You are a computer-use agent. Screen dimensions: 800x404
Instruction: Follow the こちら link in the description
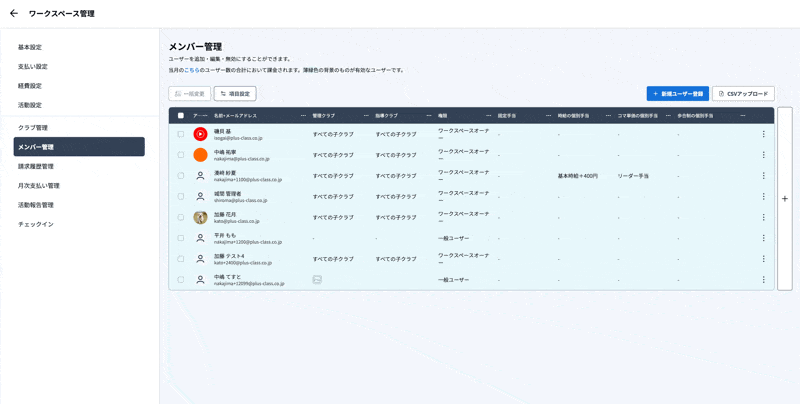[x=192, y=70]
